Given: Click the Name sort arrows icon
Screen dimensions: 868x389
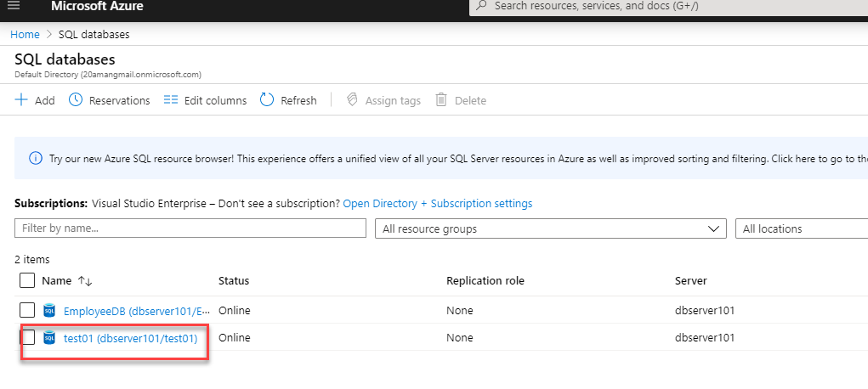Looking at the screenshot, I should click(85, 281).
